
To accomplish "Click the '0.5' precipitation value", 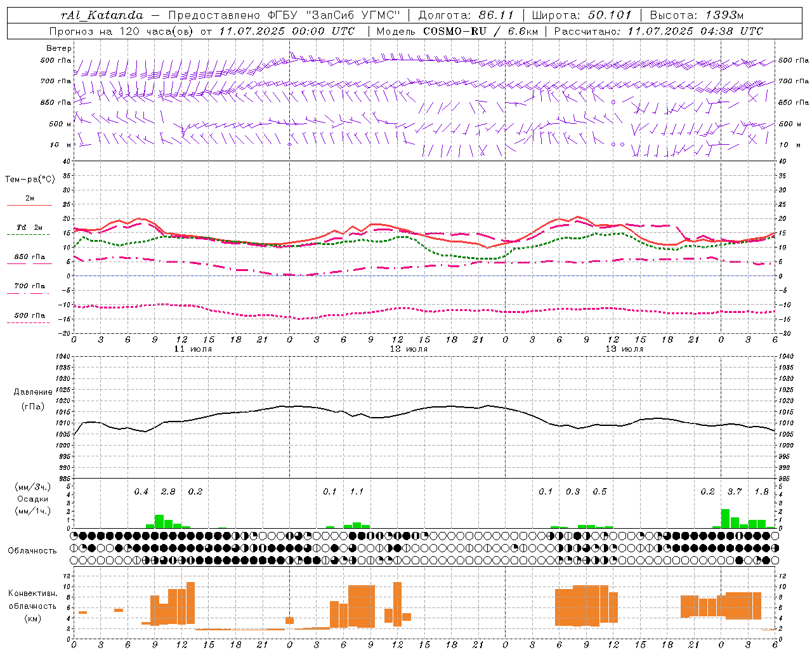I will tap(599, 491).
